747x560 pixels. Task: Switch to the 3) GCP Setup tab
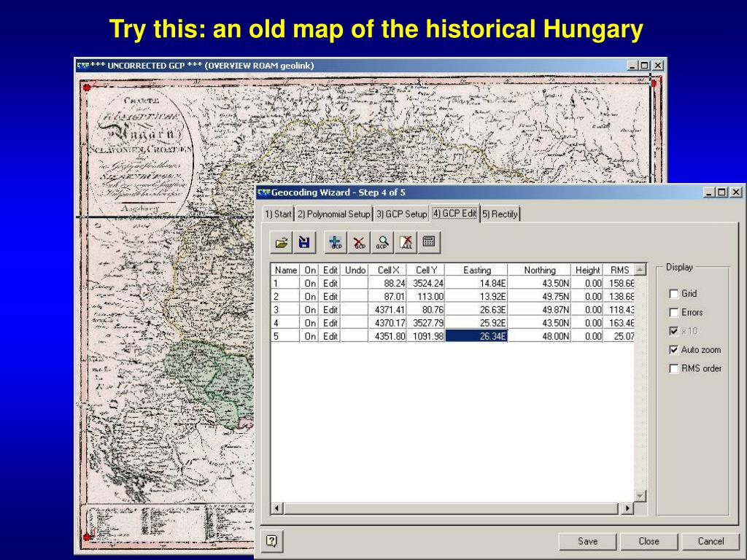401,214
